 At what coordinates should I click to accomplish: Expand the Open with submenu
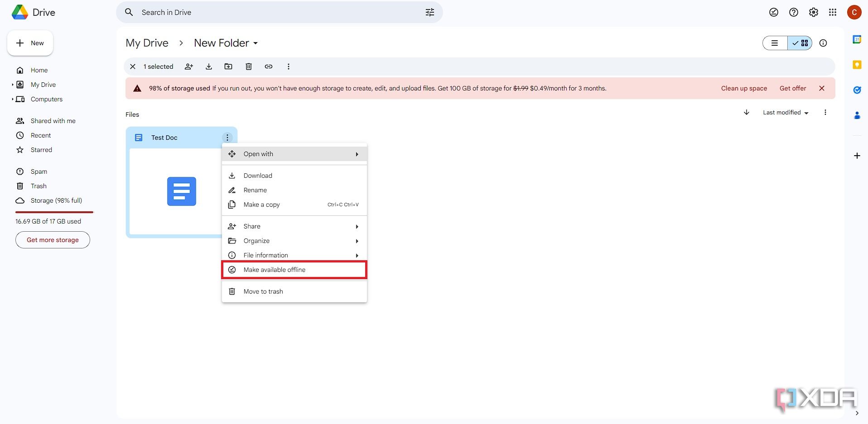[294, 154]
